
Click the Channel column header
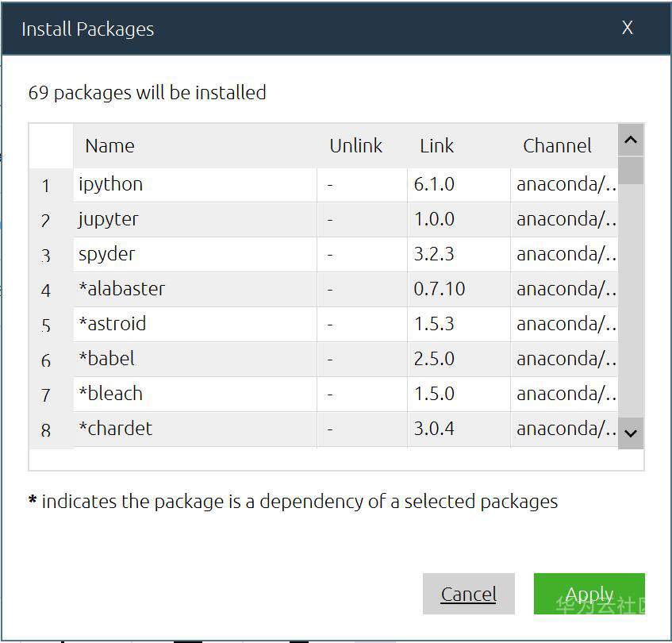pyautogui.click(x=557, y=146)
